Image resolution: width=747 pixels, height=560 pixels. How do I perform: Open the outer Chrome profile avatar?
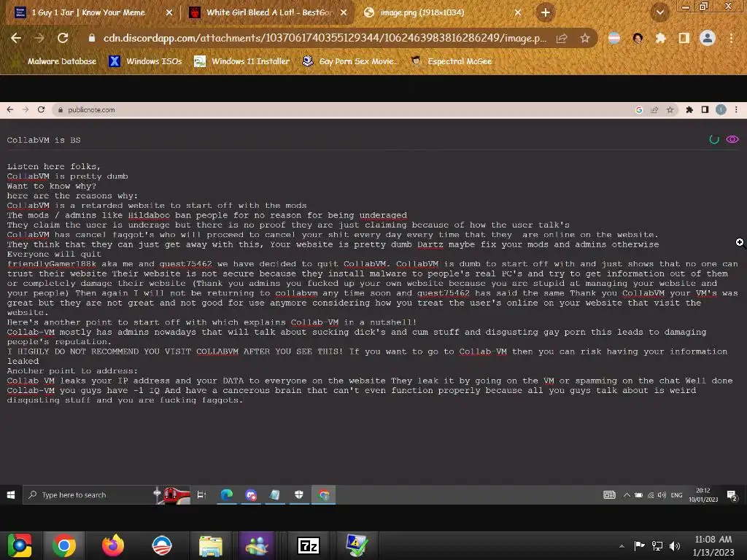708,38
